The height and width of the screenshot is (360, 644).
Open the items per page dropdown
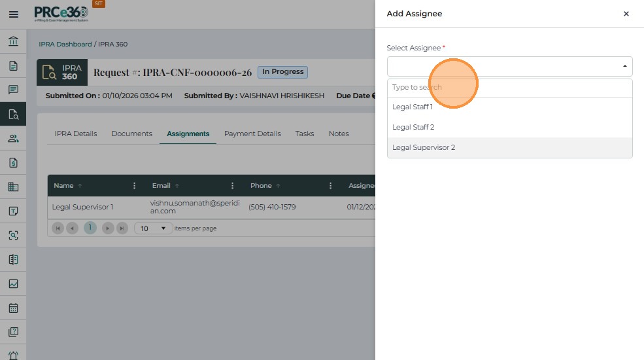click(153, 228)
